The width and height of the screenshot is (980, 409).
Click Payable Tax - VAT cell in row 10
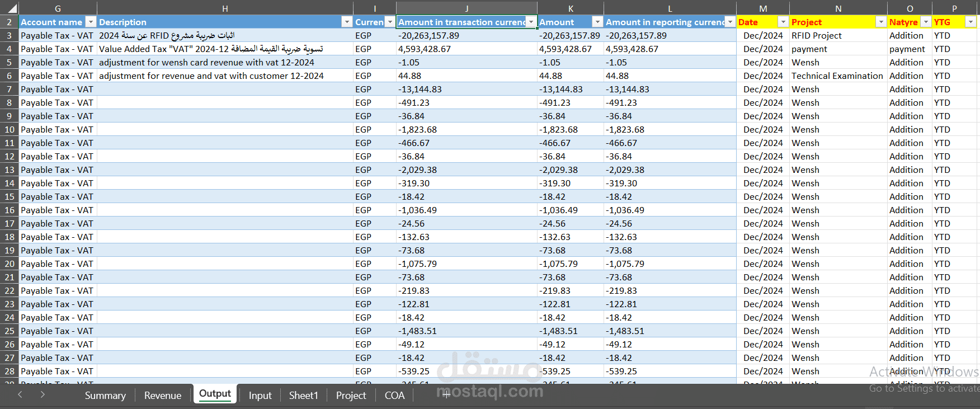58,129
